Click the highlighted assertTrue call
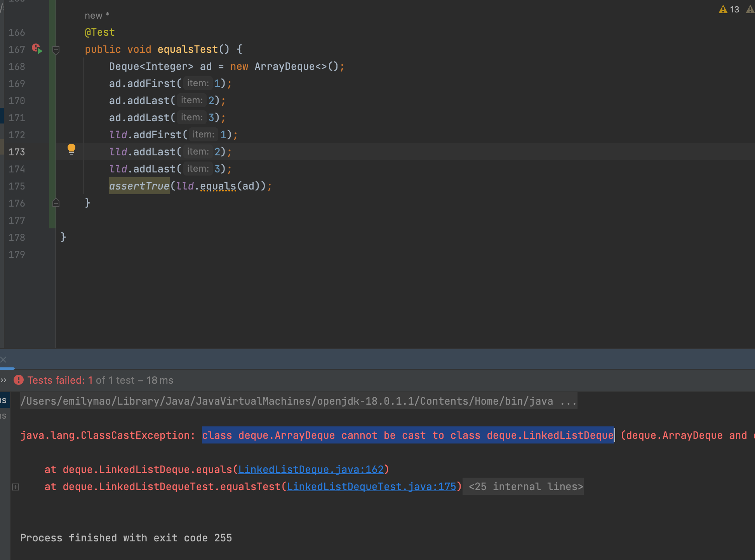 click(x=139, y=186)
